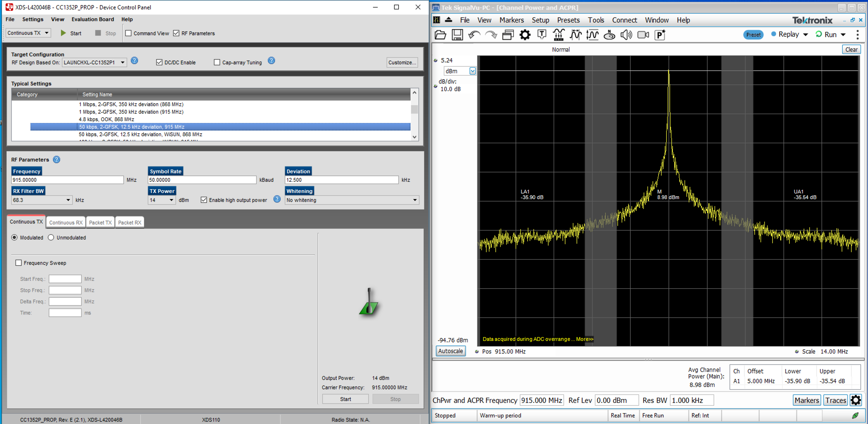The image size is (868, 424).
Task: Click the Traces button
Action: tap(836, 400)
